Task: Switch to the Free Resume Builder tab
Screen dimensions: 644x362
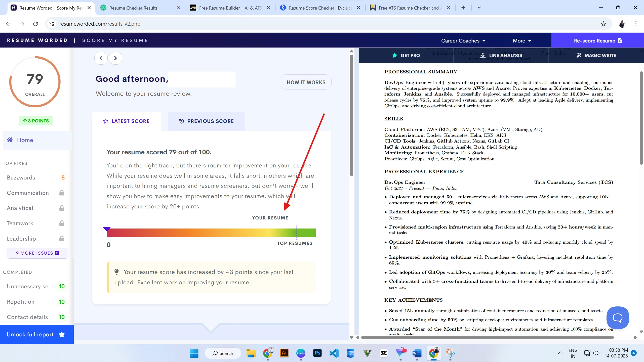Action: click(230, 8)
